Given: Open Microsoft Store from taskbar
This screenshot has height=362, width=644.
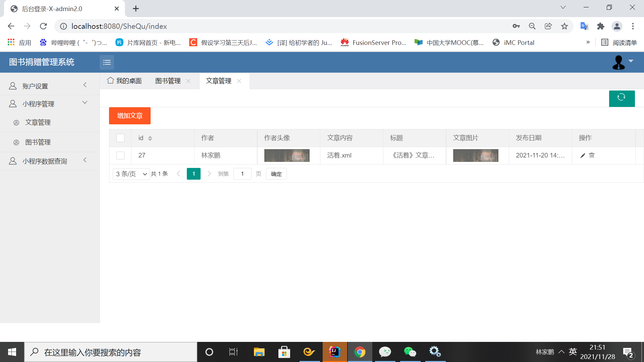Looking at the screenshot, I should [284, 352].
